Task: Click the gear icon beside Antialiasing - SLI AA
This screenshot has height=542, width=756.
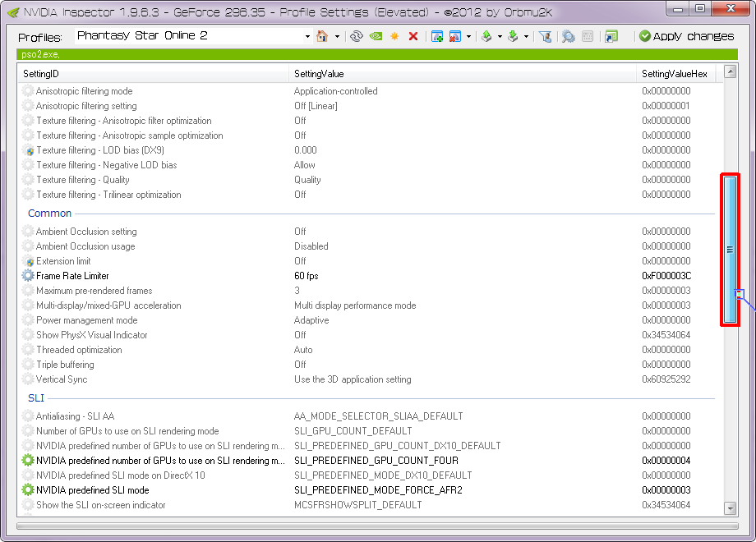Action: 28,416
